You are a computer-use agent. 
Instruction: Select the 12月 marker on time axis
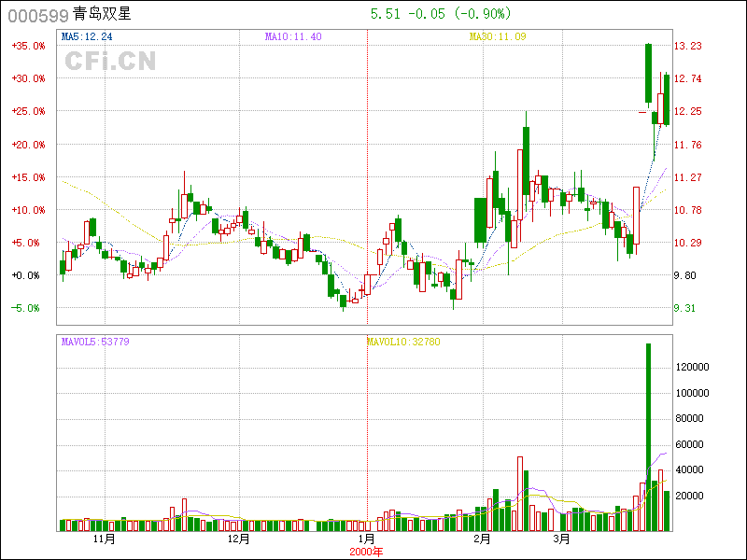pyautogui.click(x=239, y=539)
